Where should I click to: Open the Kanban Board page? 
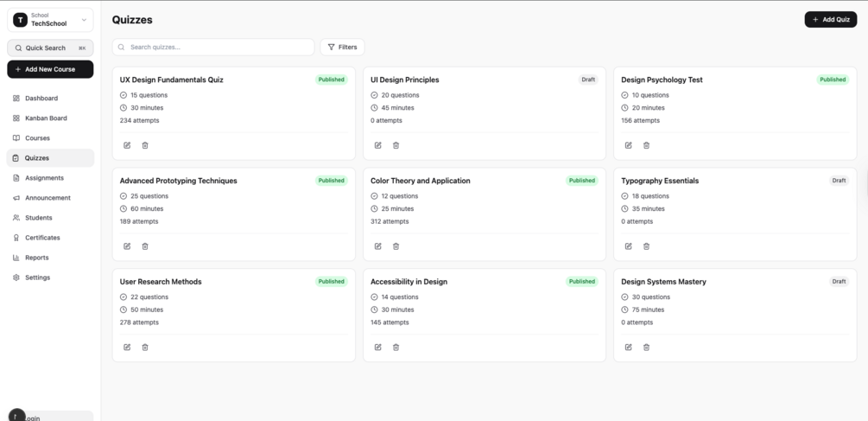46,118
